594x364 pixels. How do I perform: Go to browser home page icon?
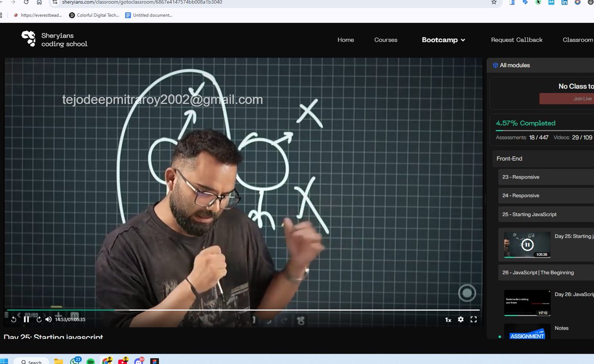pos(39,2)
